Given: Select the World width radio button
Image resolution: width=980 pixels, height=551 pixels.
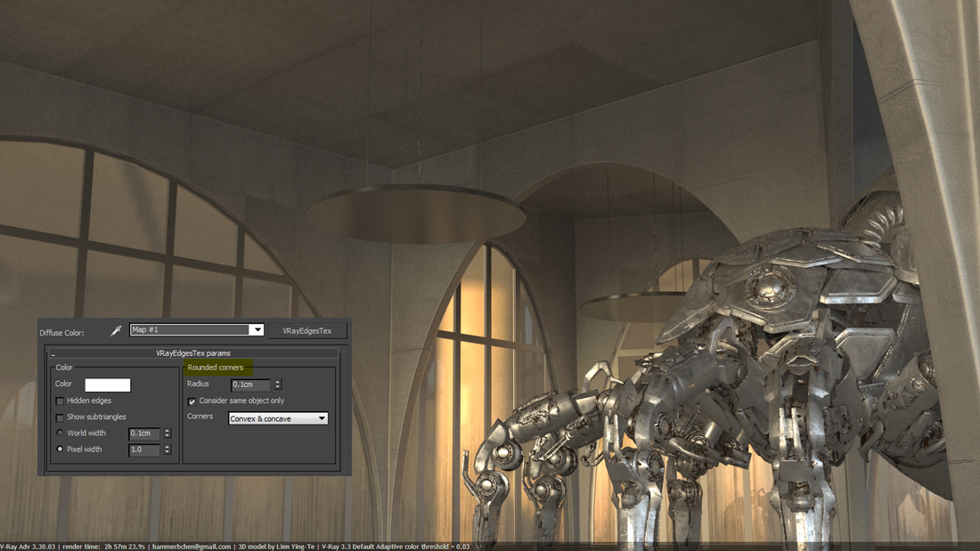Looking at the screenshot, I should coord(60,433).
